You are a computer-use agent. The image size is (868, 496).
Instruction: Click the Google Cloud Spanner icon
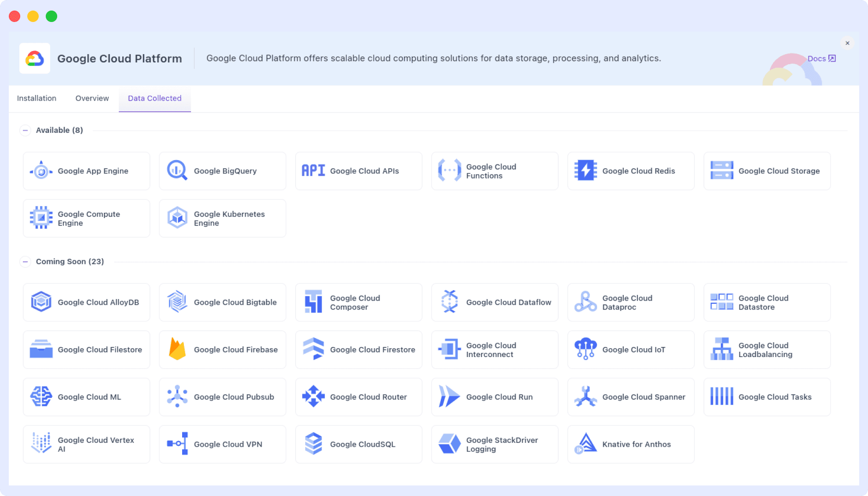[x=585, y=397]
